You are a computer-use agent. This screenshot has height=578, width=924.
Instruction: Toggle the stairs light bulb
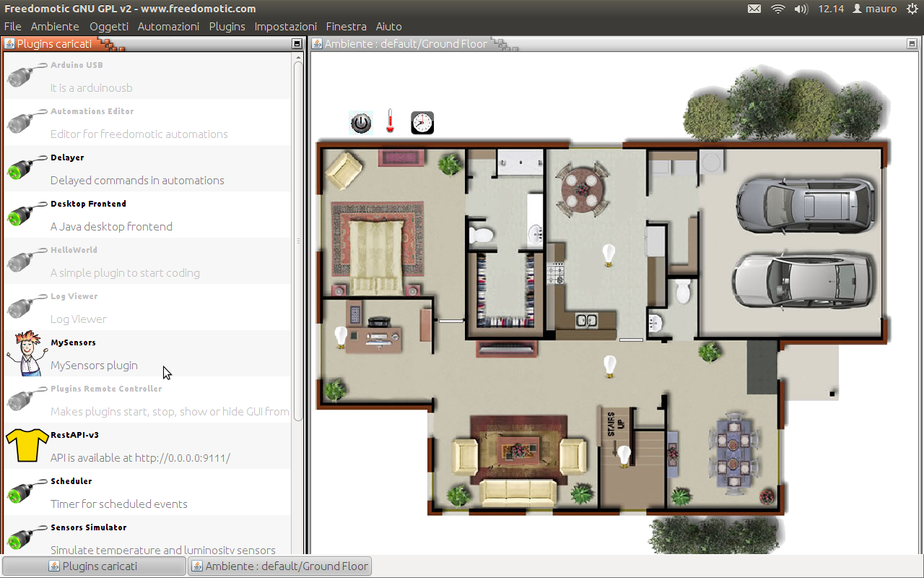tap(624, 457)
